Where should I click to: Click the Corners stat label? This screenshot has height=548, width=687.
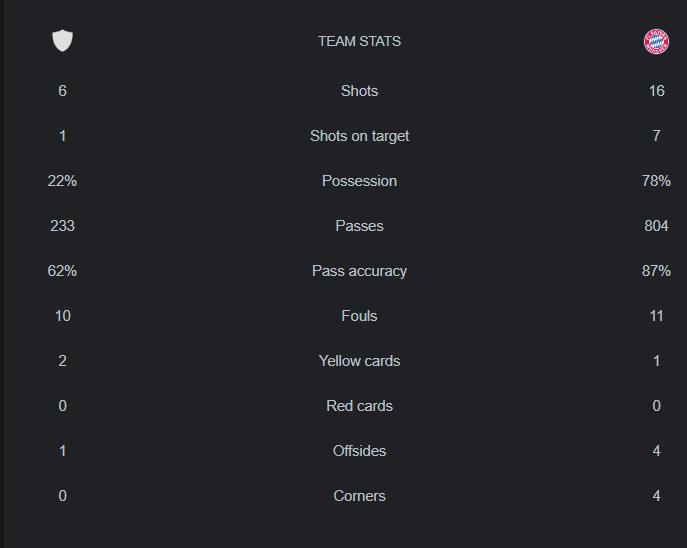coord(359,496)
